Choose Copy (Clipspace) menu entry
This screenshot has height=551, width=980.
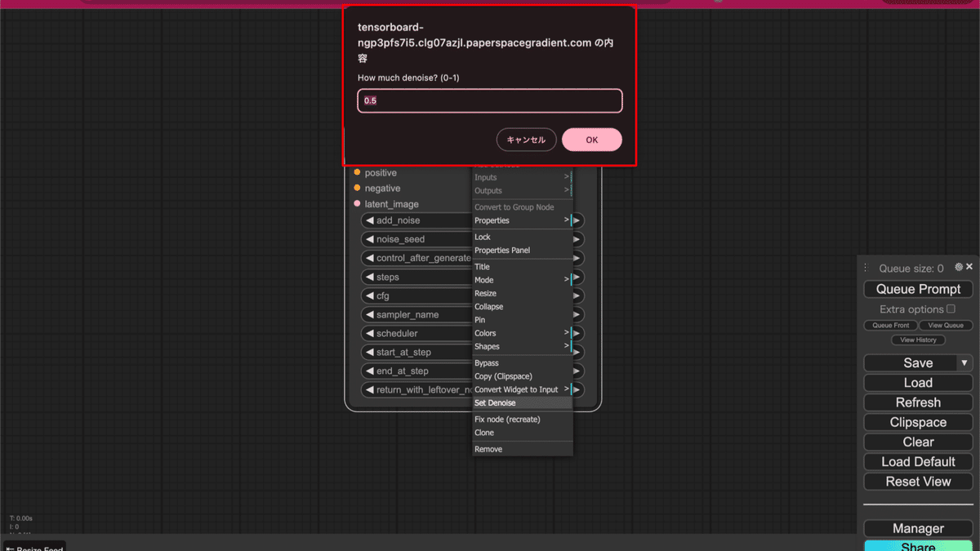(523, 376)
